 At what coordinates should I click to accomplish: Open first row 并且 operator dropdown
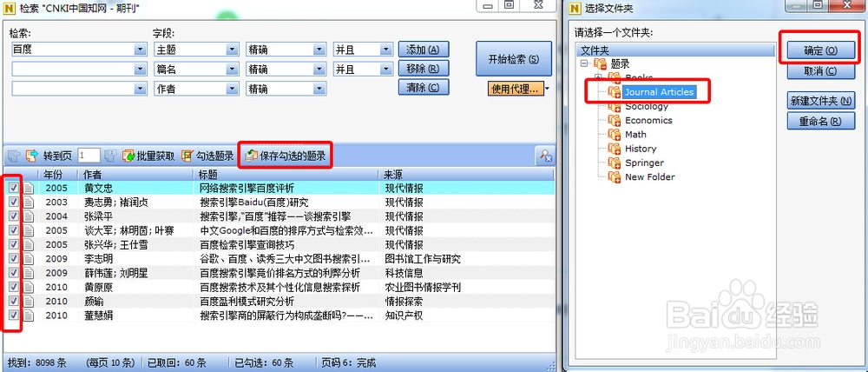coord(386,50)
